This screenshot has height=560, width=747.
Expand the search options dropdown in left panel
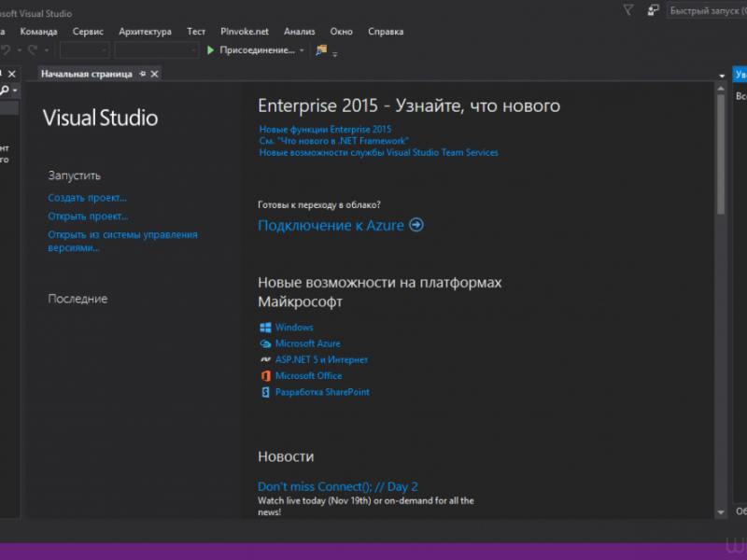pos(15,90)
